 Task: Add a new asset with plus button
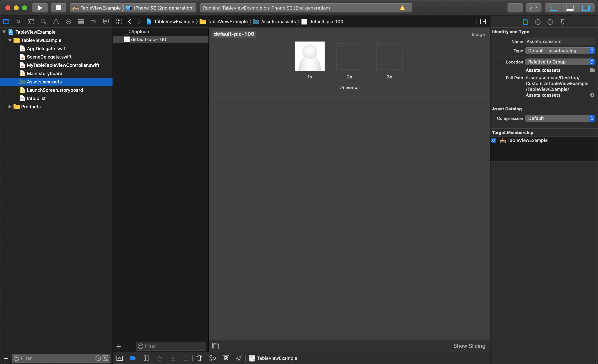click(x=119, y=346)
